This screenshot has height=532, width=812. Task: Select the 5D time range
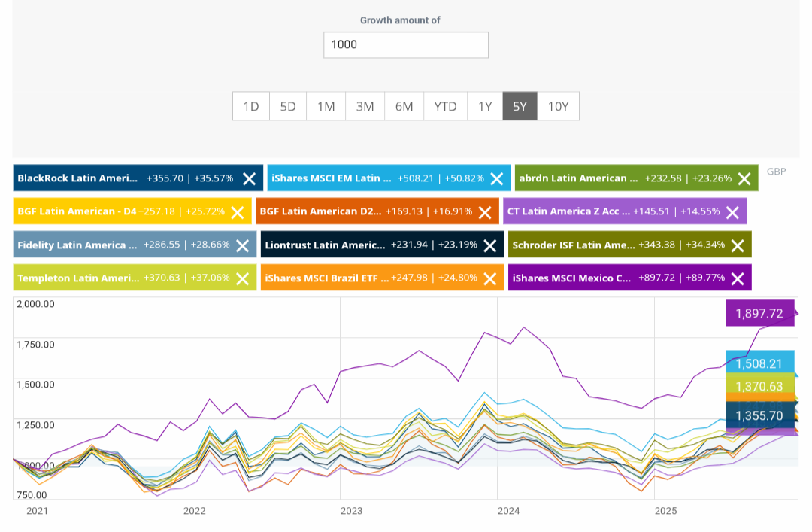click(288, 106)
